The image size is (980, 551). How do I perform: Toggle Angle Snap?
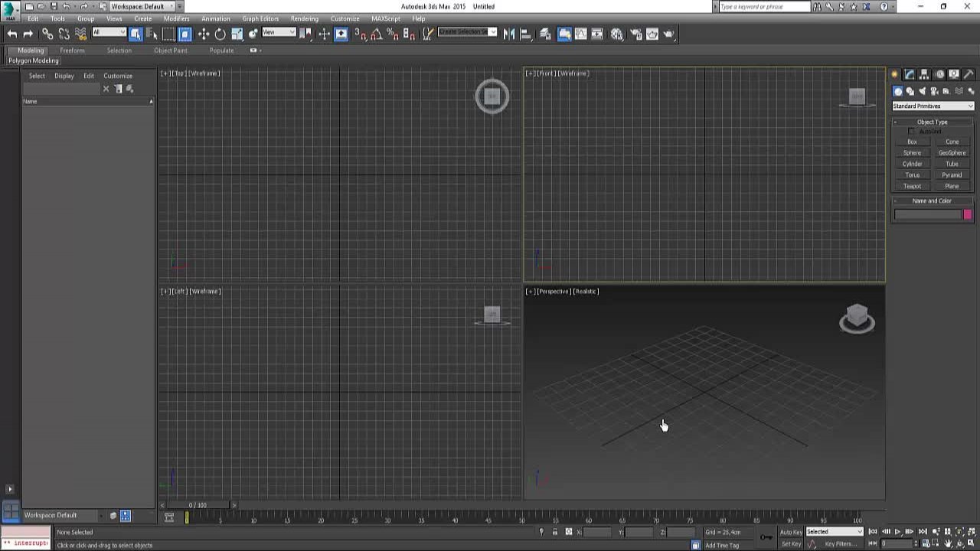(x=377, y=34)
